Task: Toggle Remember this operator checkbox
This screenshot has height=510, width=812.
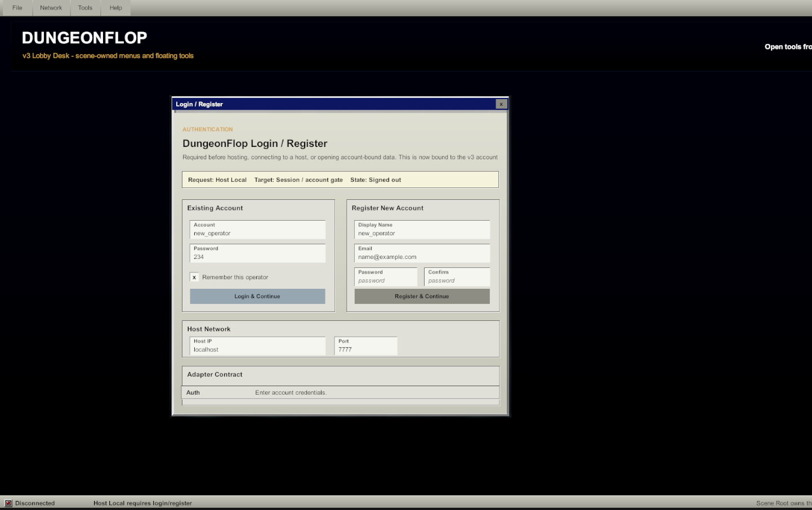Action: point(194,277)
